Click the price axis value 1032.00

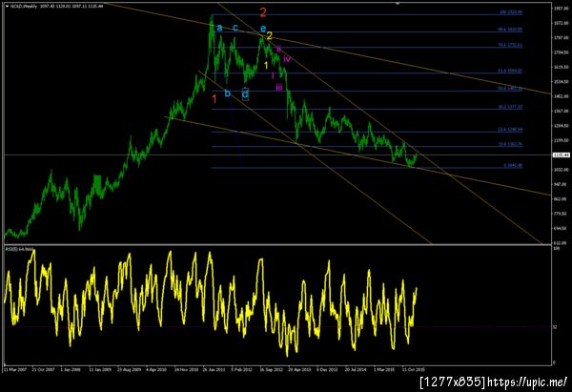(560, 170)
